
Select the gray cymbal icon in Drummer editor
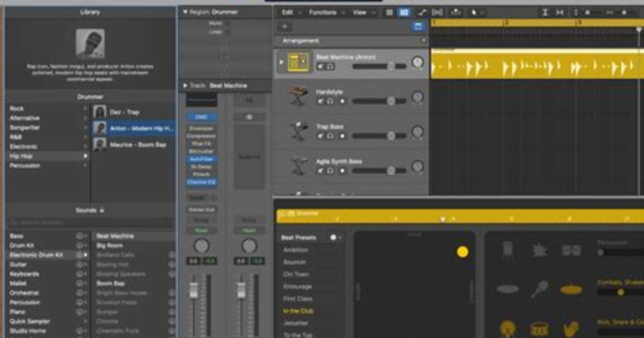tap(508, 289)
